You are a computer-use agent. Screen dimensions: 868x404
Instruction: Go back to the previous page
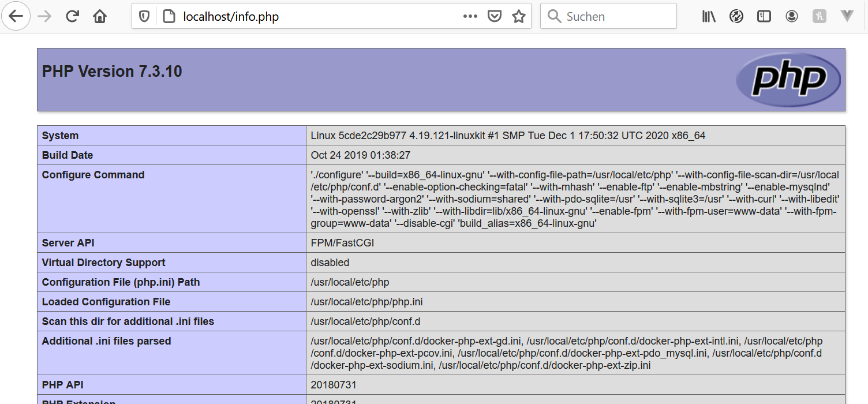[16, 16]
